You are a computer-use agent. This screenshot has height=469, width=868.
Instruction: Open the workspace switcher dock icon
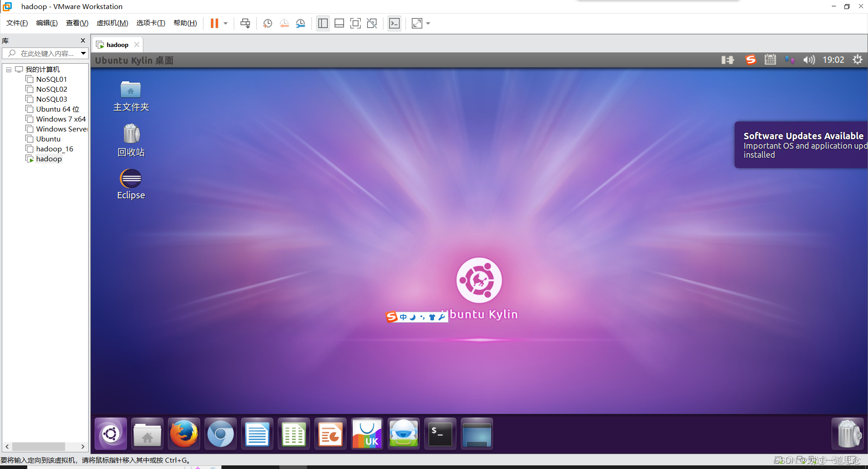point(477,434)
